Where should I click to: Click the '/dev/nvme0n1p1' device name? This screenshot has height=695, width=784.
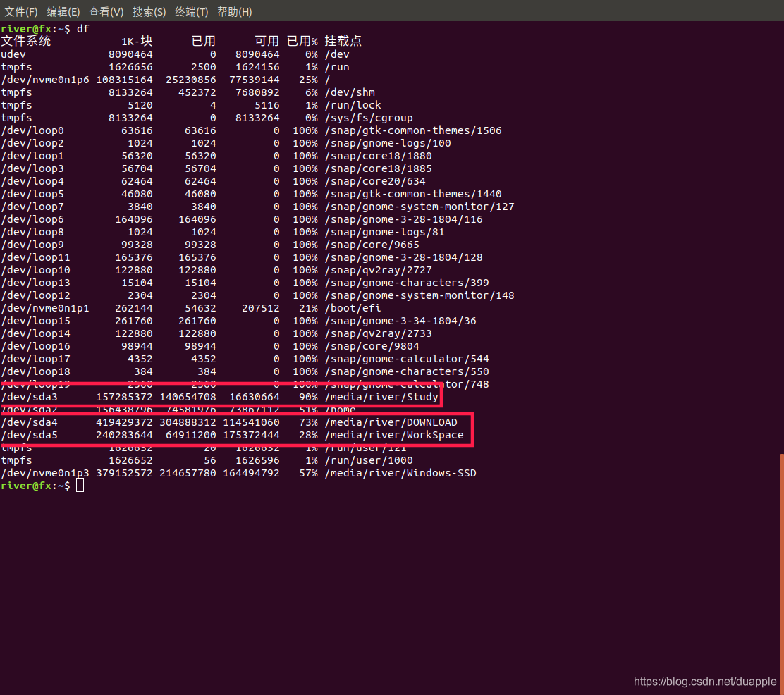tap(45, 309)
